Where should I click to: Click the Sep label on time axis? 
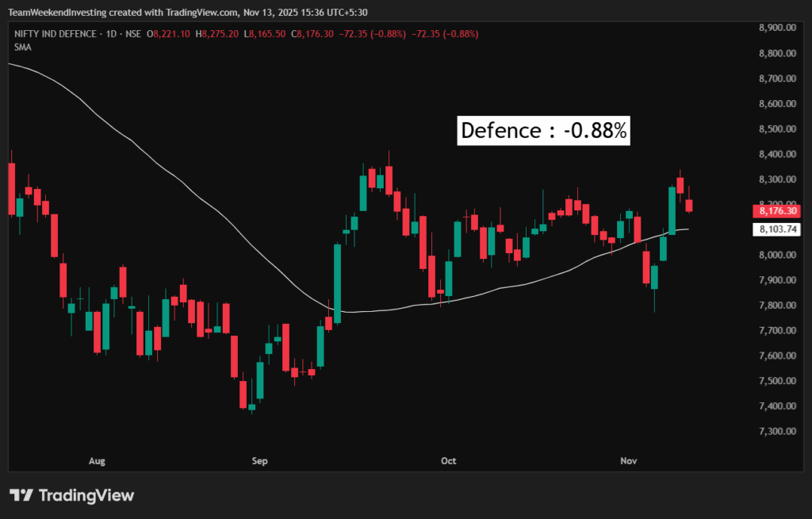pyautogui.click(x=260, y=460)
